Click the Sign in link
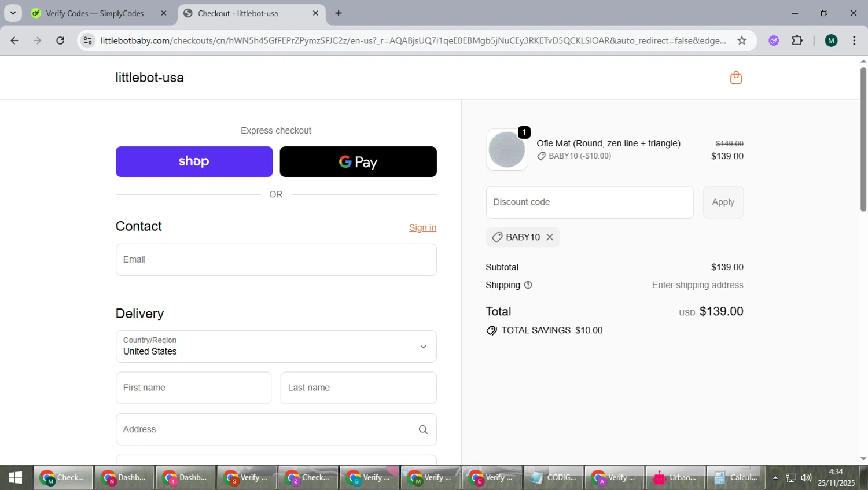Screen dimensions: 868x490 point(422,227)
